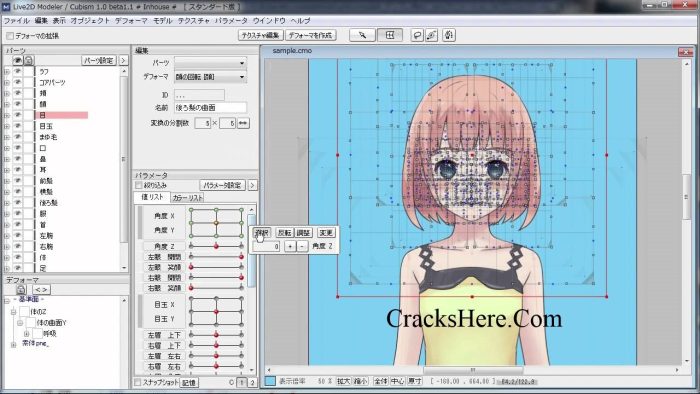This screenshot has height=394, width=700.
Task: Hide the コアパーツ part via eye icon
Action: tap(17, 82)
